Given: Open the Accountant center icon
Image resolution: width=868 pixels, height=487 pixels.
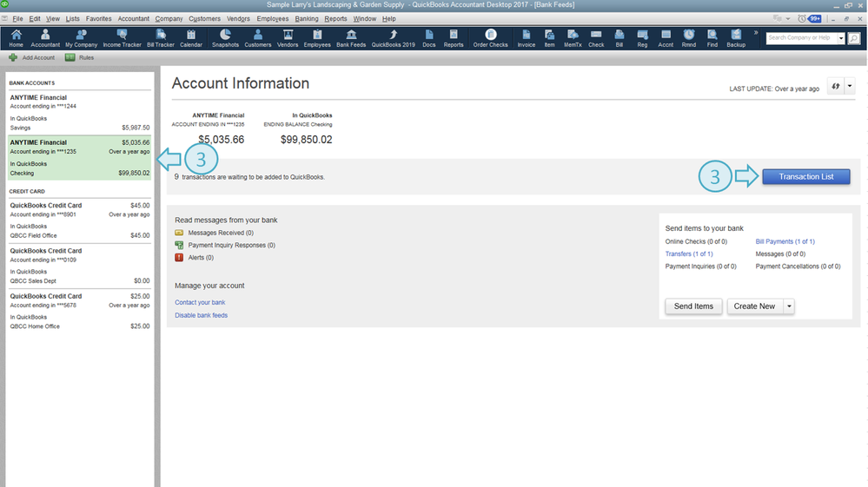Looking at the screenshot, I should coord(45,38).
